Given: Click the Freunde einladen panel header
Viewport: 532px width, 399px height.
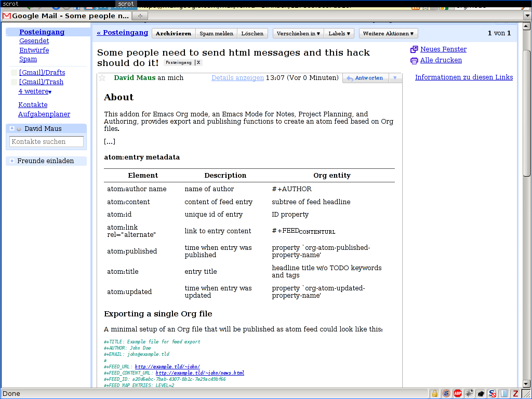Looking at the screenshot, I should point(46,161).
